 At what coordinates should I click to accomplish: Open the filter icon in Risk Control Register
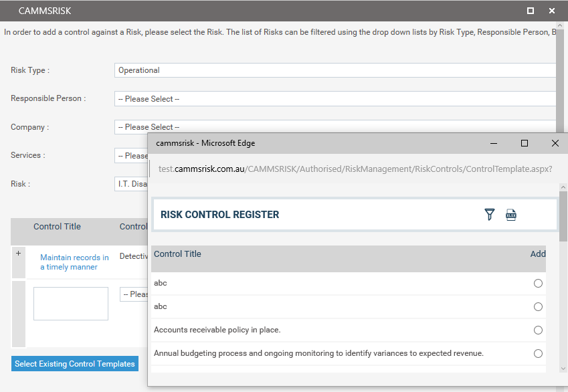490,215
